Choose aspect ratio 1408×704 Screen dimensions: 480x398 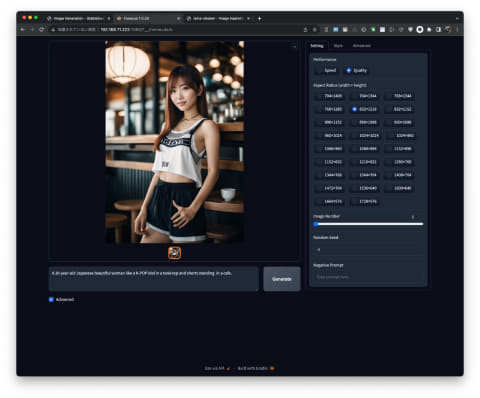(x=399, y=175)
